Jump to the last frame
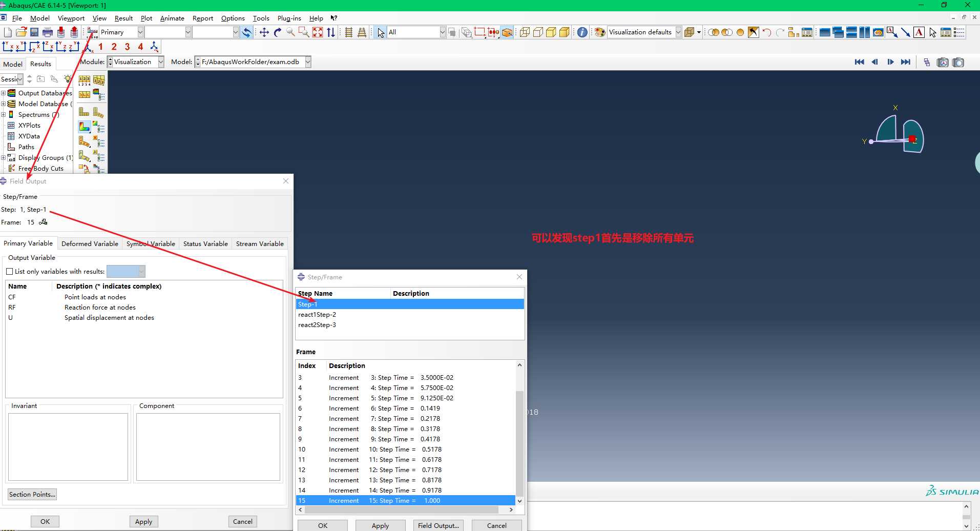The width and height of the screenshot is (980, 531). coord(906,62)
